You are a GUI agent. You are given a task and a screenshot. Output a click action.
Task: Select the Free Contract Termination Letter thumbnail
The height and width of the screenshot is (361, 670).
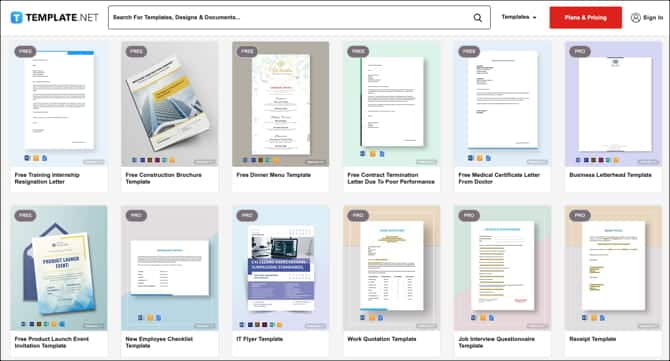pos(392,103)
